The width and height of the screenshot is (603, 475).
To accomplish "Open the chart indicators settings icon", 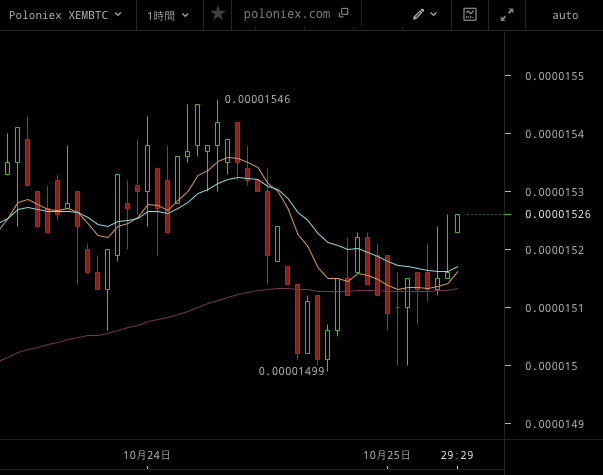I will pos(470,15).
